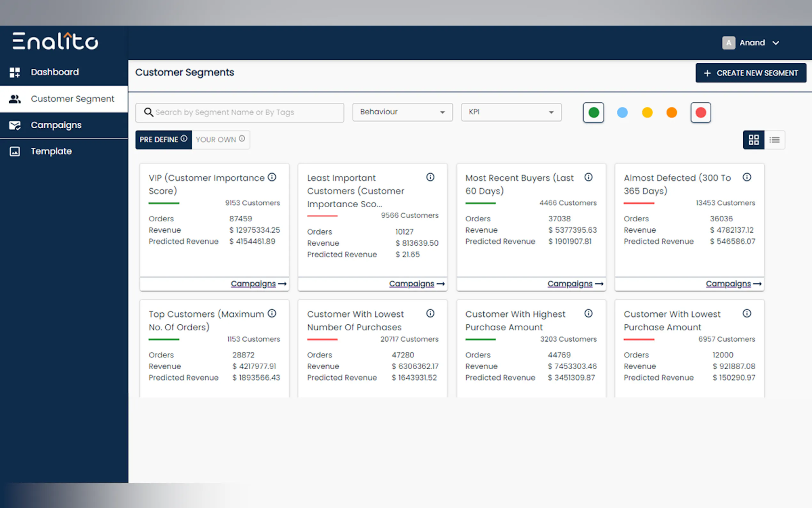Click Almost Defected (300 To 365 Days) title

677,184
